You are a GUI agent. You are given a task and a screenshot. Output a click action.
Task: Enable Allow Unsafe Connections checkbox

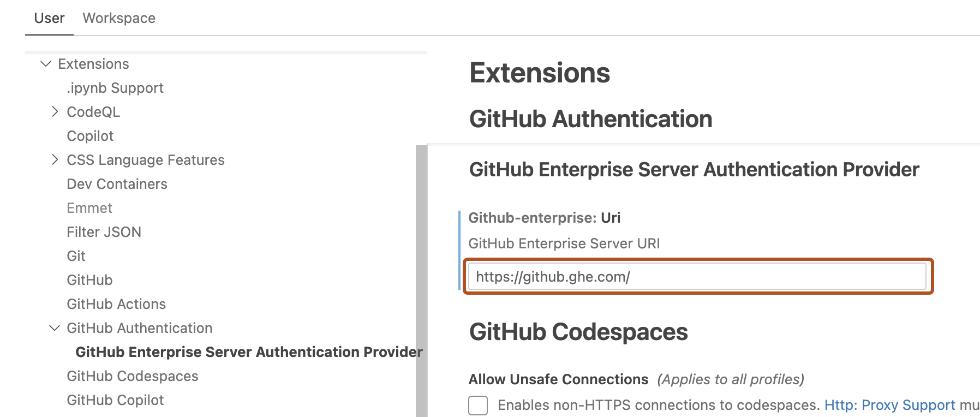(x=478, y=406)
